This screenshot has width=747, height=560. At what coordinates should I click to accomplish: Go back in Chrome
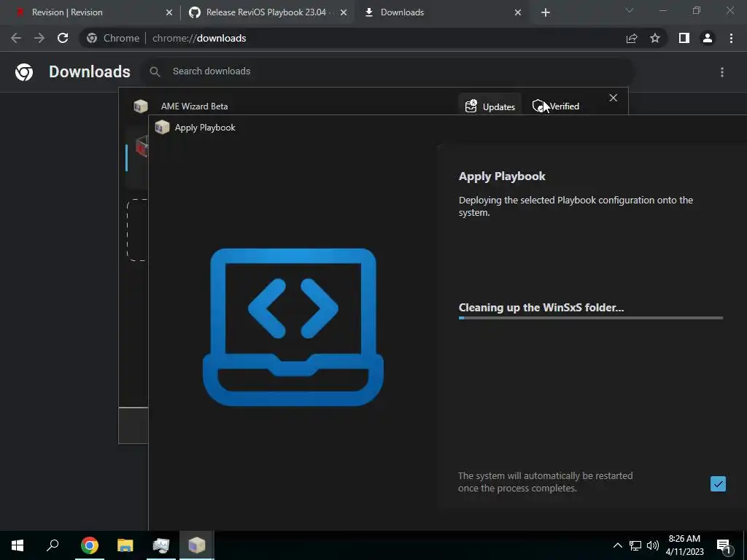coord(16,38)
